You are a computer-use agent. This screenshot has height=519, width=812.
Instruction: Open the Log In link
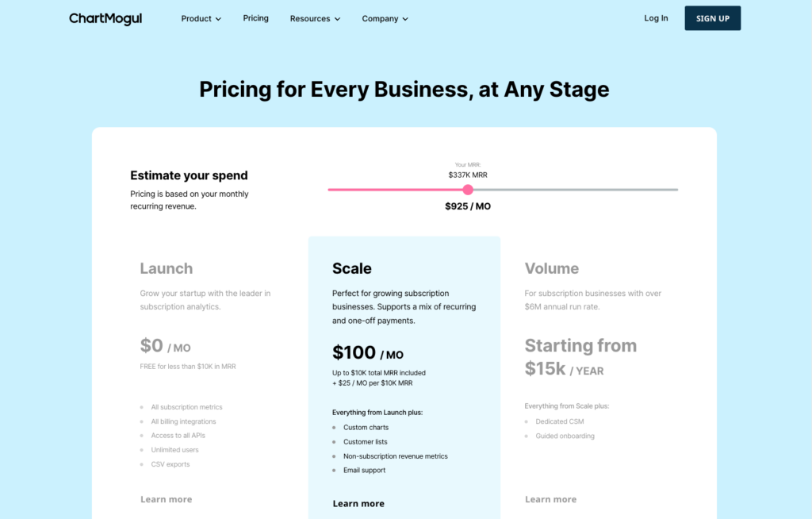pos(656,18)
